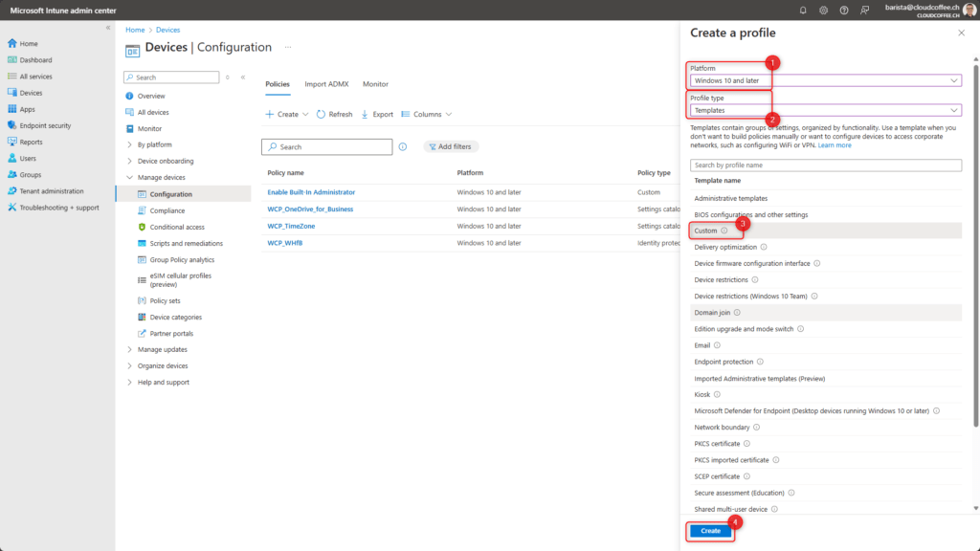Click the info icon beside policy search
This screenshot has height=551, width=980.
coord(403,146)
